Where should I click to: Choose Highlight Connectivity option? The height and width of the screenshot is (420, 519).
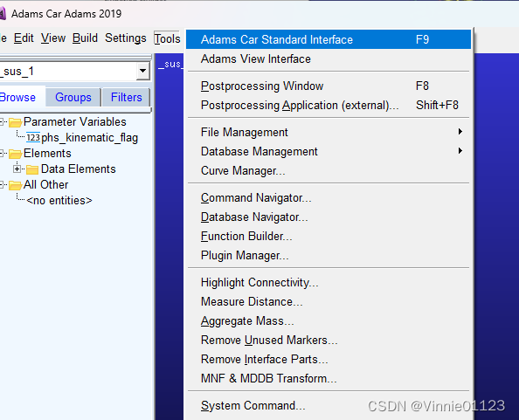pos(329,282)
